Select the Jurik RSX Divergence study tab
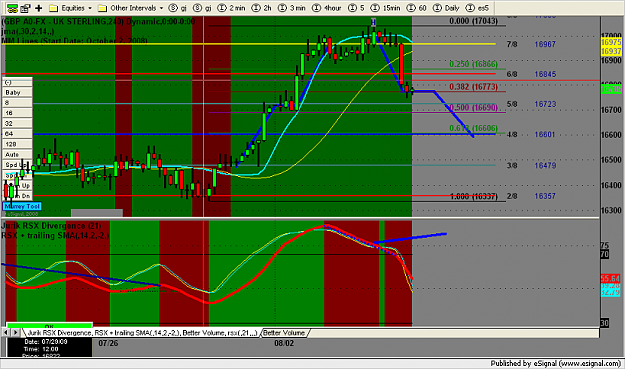The height and width of the screenshot is (369, 625). coord(142,333)
